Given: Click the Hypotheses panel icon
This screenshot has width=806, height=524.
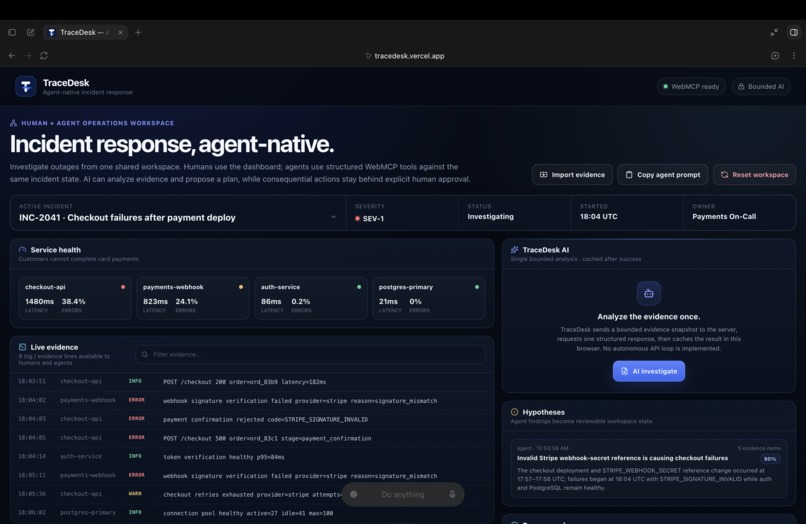Looking at the screenshot, I should click(515, 412).
